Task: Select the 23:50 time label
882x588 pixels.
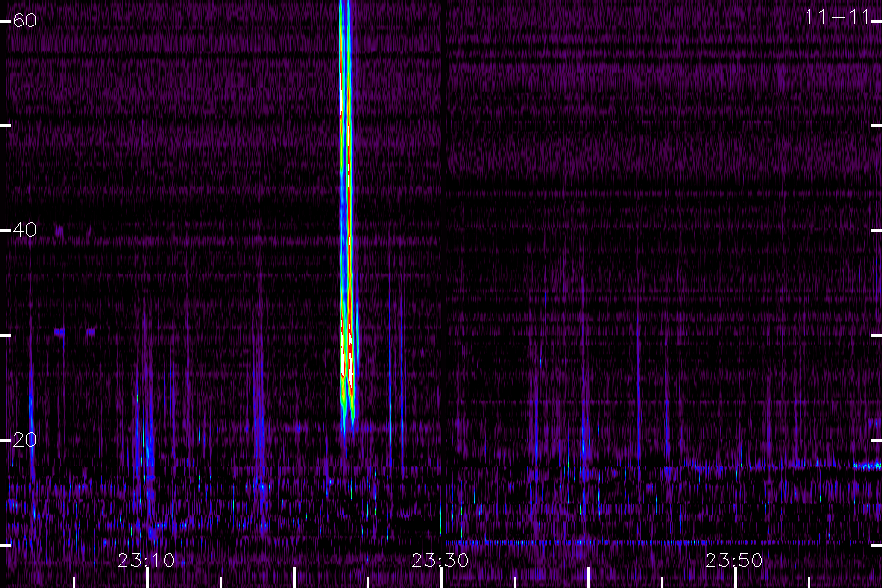Action: tap(735, 561)
